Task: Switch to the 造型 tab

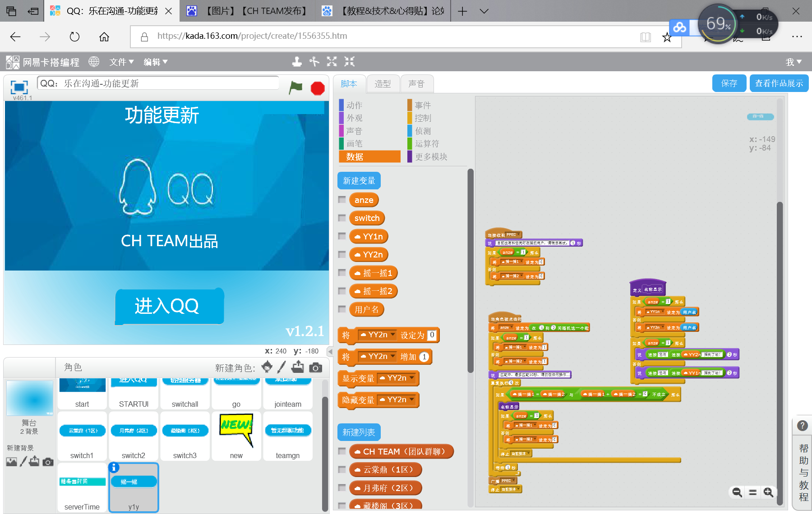Action: (383, 84)
